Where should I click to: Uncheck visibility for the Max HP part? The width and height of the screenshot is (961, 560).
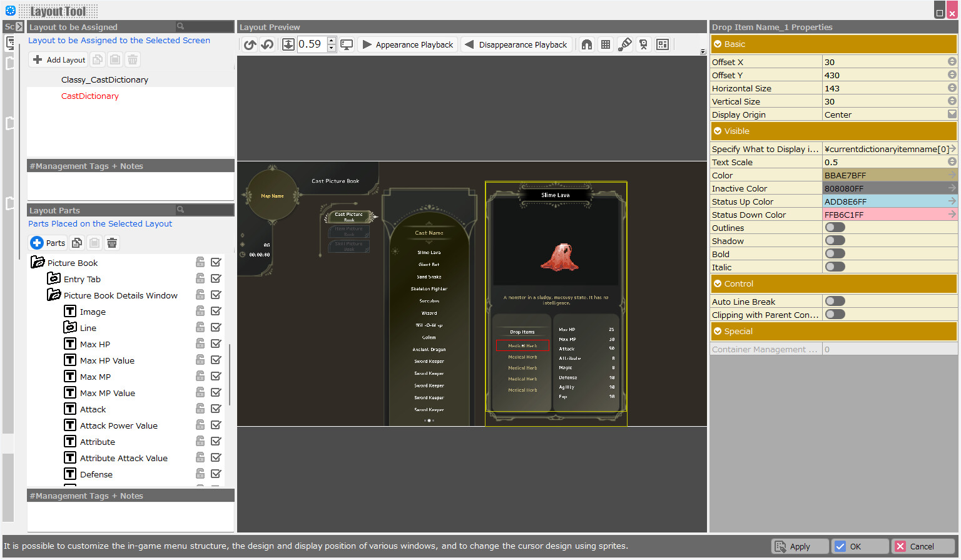216,343
